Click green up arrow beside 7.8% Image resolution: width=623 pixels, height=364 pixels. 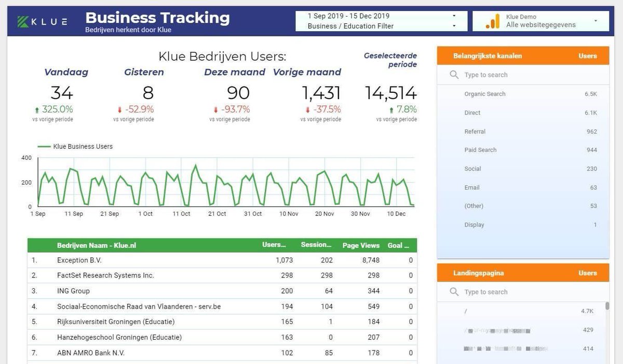pos(391,110)
